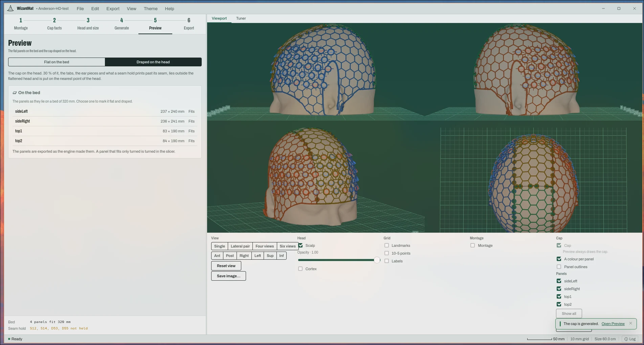This screenshot has width=644, height=345.
Task: Go to step 4 Generate
Action: click(122, 24)
